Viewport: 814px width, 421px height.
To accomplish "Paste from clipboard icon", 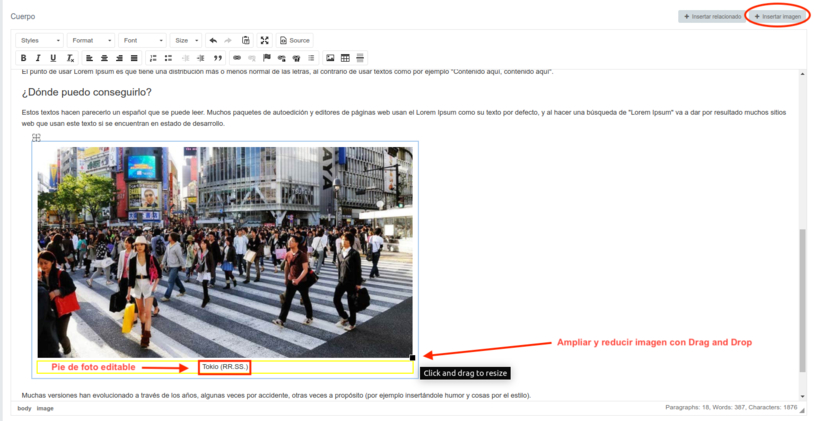I will tap(246, 40).
